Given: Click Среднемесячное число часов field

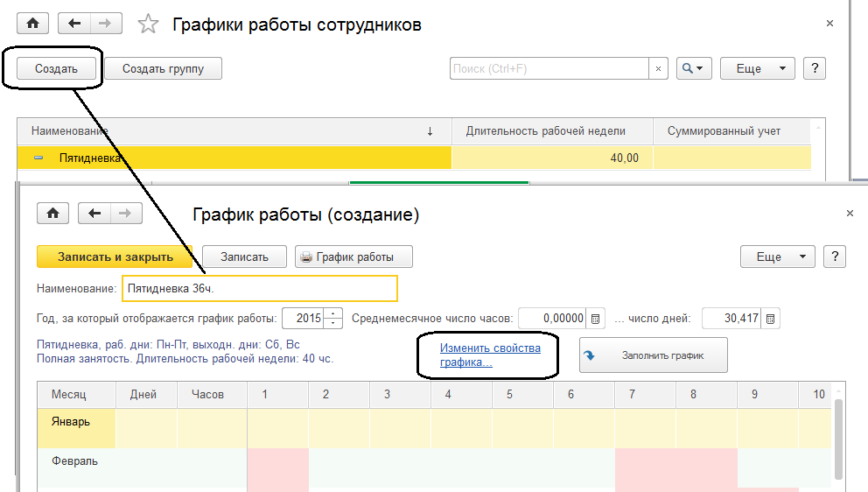Looking at the screenshot, I should (x=552, y=319).
